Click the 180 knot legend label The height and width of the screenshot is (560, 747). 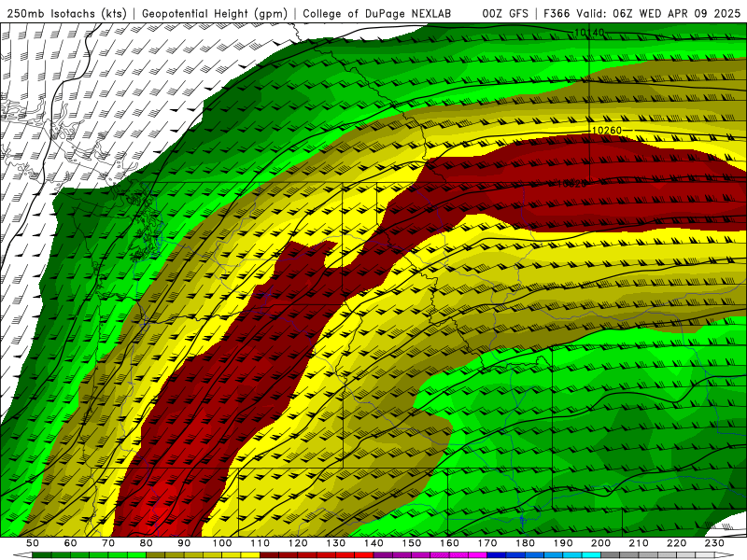tap(525, 543)
